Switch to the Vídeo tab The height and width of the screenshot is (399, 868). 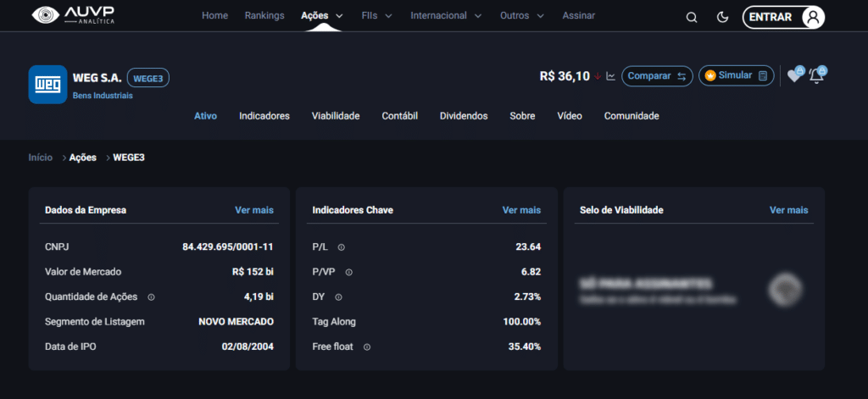(570, 116)
